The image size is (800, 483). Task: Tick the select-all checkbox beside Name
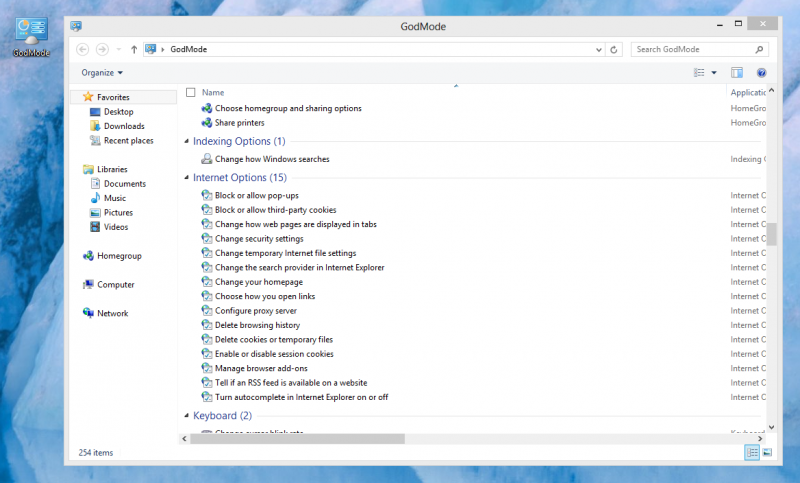[191, 92]
